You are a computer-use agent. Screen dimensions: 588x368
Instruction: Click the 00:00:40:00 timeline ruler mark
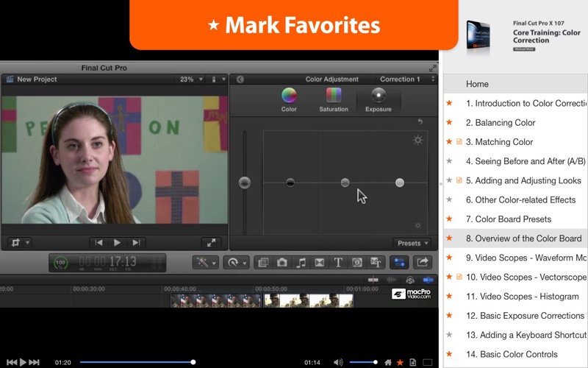pyautogui.click(x=180, y=289)
